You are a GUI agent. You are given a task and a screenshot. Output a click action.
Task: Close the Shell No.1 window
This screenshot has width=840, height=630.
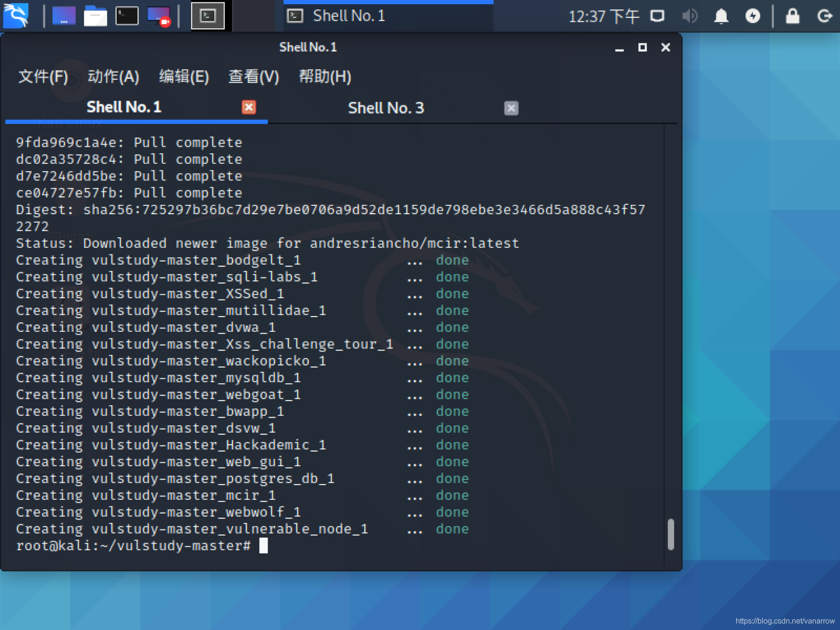[665, 47]
